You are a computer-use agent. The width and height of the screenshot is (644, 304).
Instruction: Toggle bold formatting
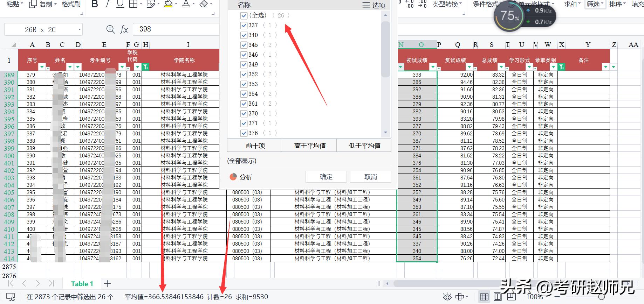point(95,4)
